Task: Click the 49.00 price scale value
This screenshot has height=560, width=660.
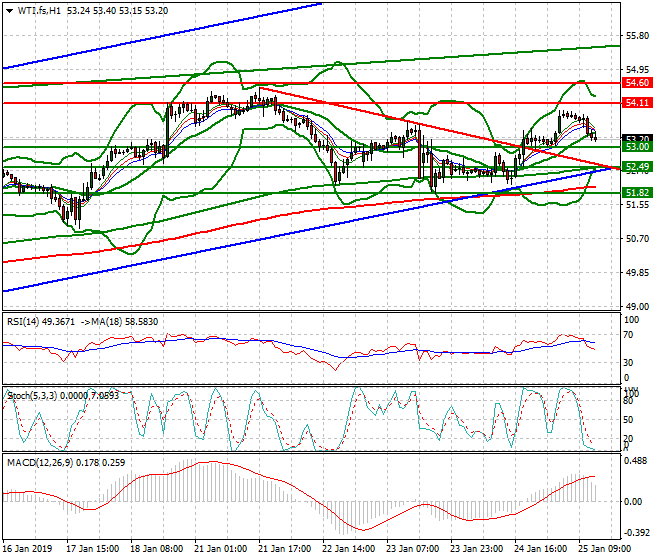Action: [637, 307]
